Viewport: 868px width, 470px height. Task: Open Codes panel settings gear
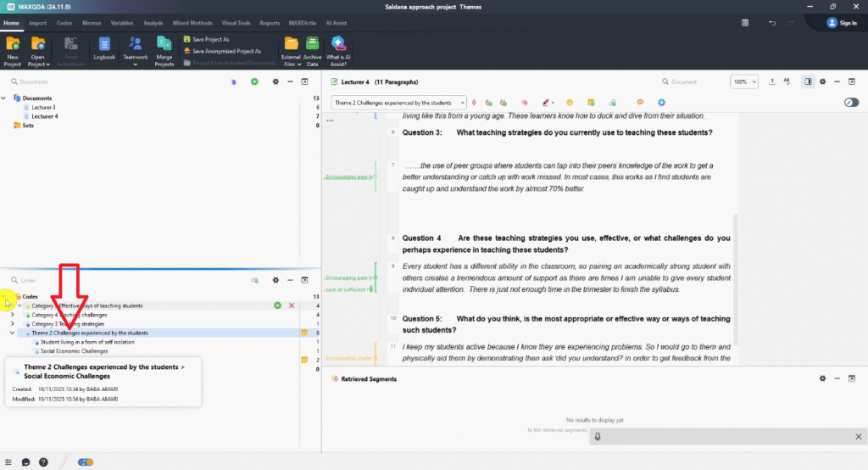point(275,279)
